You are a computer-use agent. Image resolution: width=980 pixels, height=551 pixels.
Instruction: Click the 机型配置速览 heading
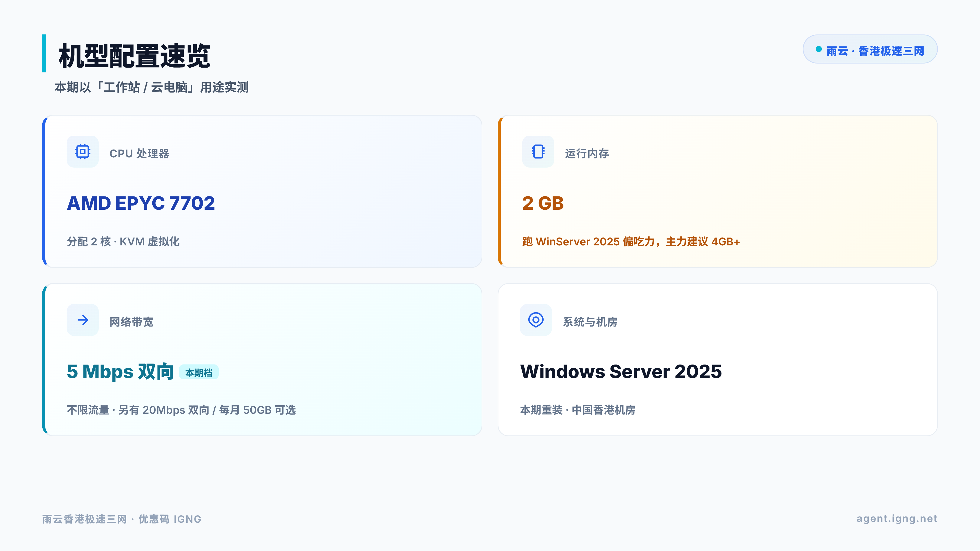[x=134, y=56]
